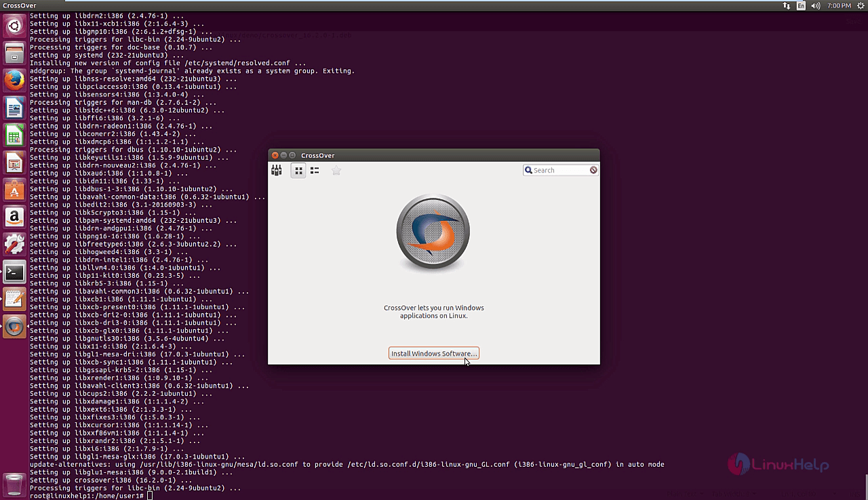
Task: Switch to list view layout
Action: coord(315,171)
